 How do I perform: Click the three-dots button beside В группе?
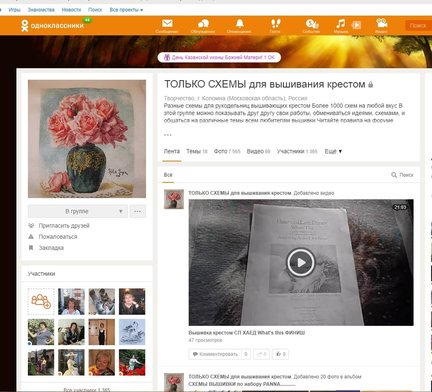coord(137,211)
